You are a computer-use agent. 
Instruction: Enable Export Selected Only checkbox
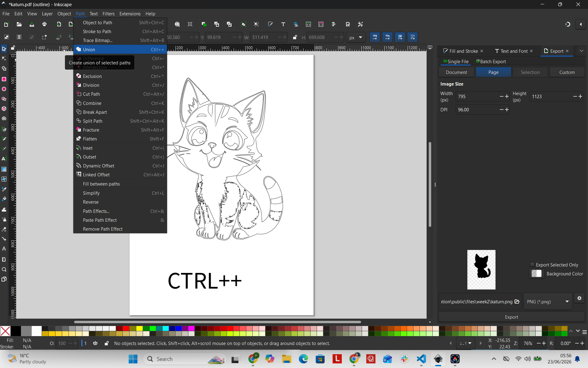[532, 265]
